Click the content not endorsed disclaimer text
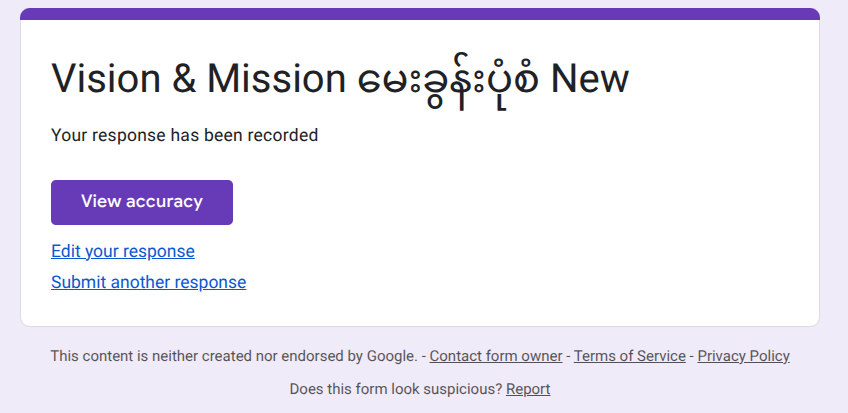Screen dimensions: 848x413 234,356
